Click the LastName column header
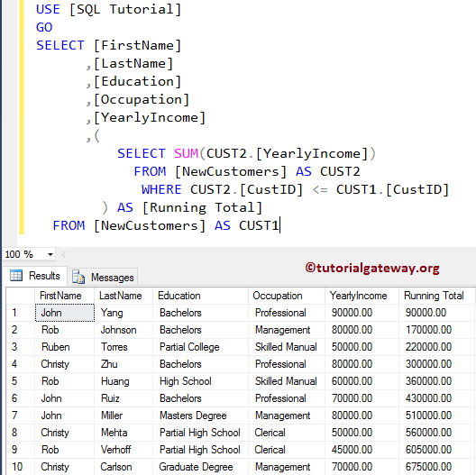Viewport: 476px width, 475px height. point(124,296)
